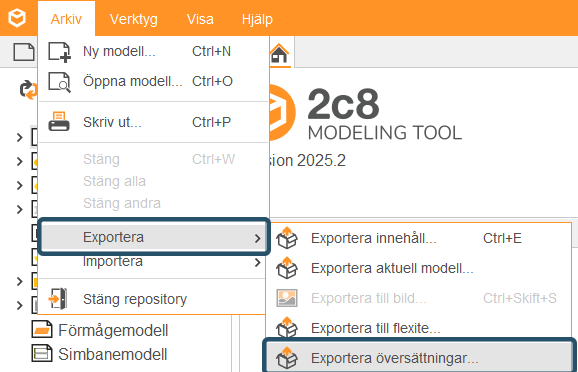Select Skriv ut... from menu
This screenshot has height=372, width=578.
(154, 122)
